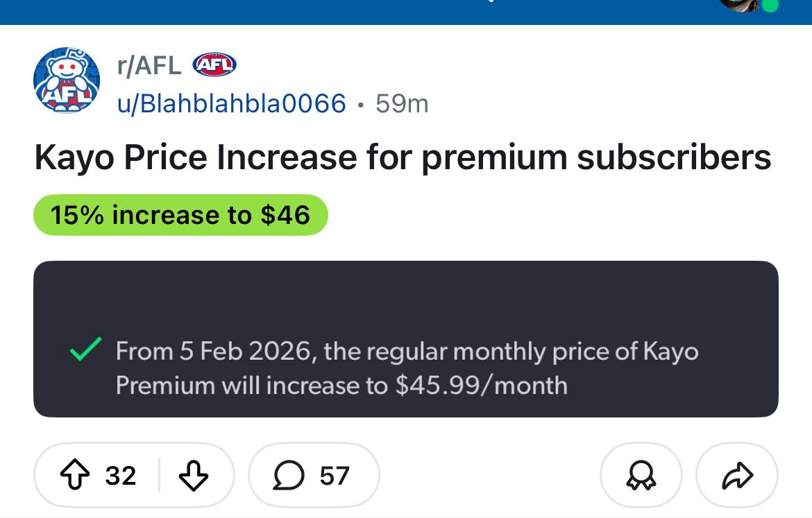Click the green online status dot

(x=770, y=5)
